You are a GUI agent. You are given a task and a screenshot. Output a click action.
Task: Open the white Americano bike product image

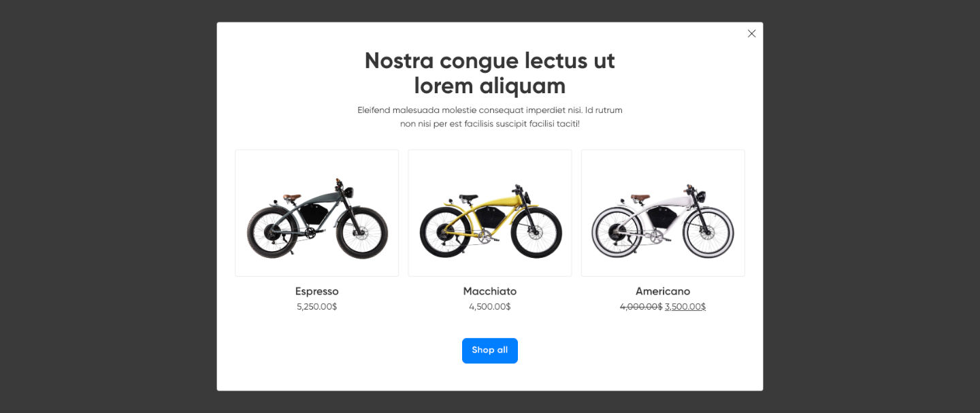[x=663, y=213]
